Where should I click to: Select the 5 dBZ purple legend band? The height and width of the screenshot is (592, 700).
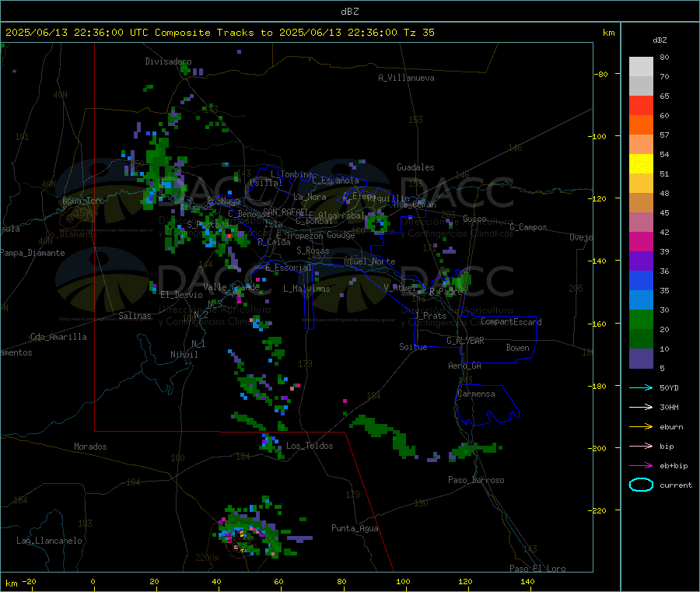[641, 358]
